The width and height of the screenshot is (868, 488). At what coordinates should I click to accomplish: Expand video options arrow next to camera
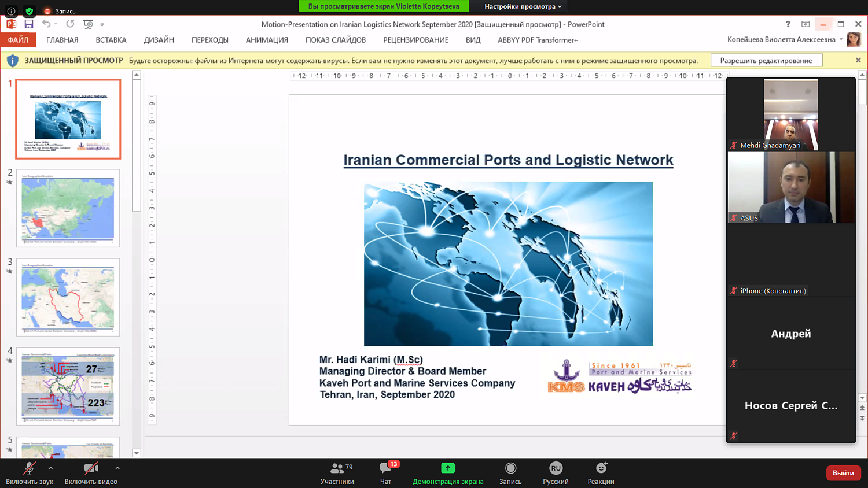pyautogui.click(x=117, y=468)
